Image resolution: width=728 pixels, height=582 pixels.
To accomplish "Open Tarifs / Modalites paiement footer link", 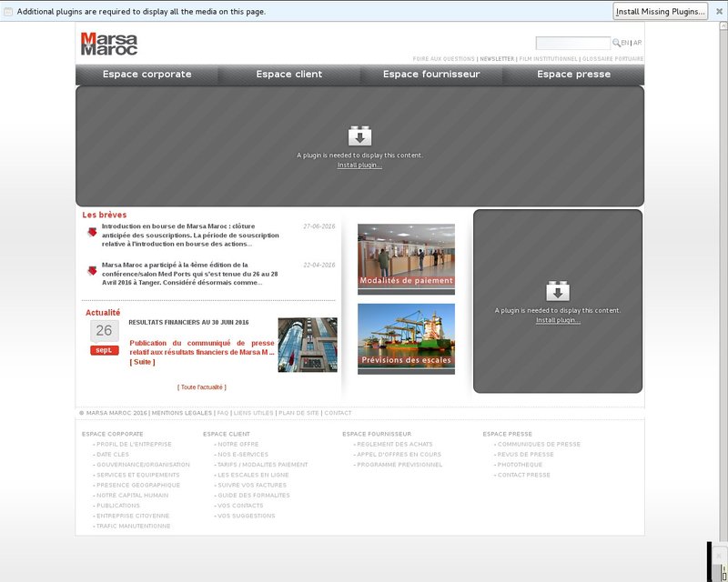I will click(263, 465).
